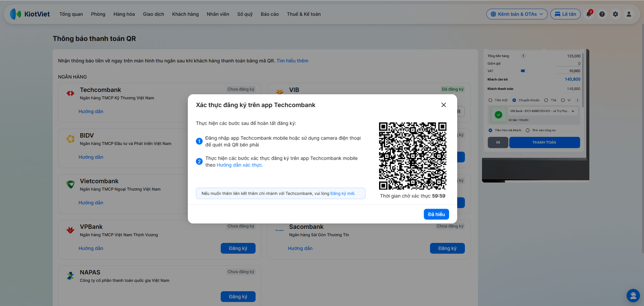644x306 pixels.
Task: Select the Ví radio option
Action: coord(563,100)
